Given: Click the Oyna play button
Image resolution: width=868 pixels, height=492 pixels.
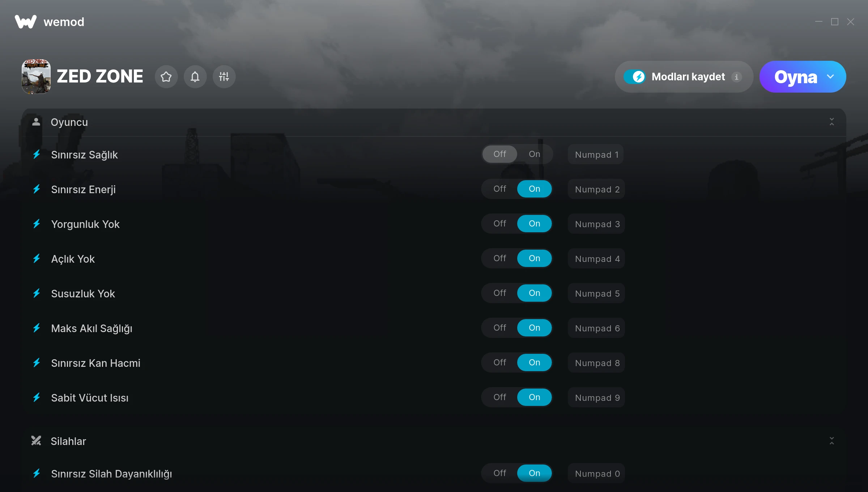Looking at the screenshot, I should (x=795, y=77).
